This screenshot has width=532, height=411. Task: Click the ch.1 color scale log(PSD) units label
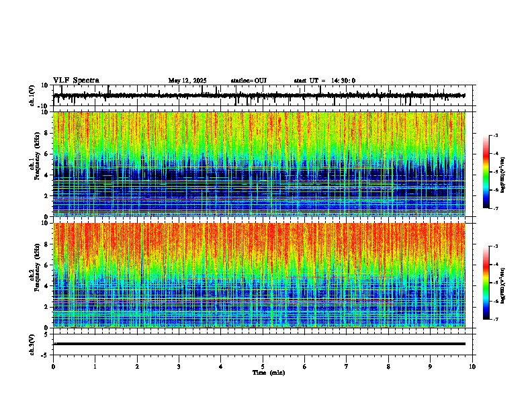pyautogui.click(x=502, y=175)
